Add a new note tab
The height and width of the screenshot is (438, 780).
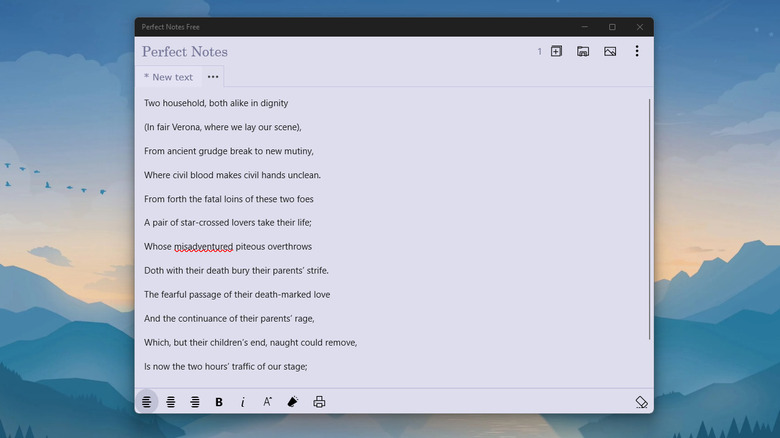[556, 51]
